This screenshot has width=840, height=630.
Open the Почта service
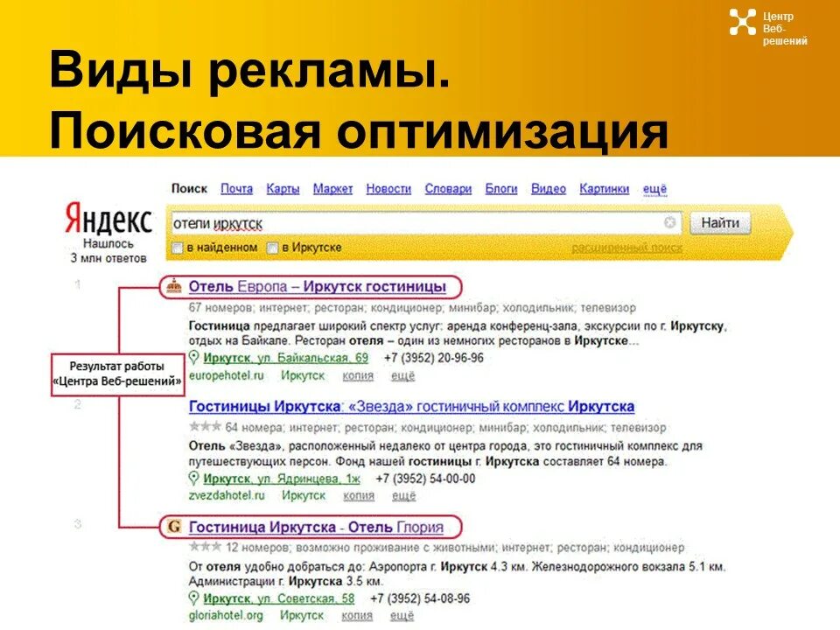click(x=237, y=189)
